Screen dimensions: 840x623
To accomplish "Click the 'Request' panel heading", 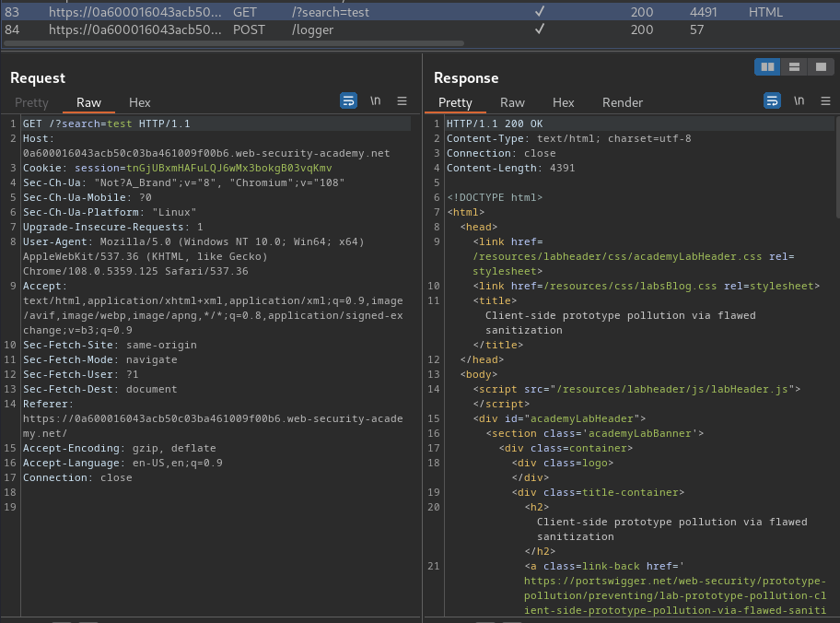I will point(38,78).
